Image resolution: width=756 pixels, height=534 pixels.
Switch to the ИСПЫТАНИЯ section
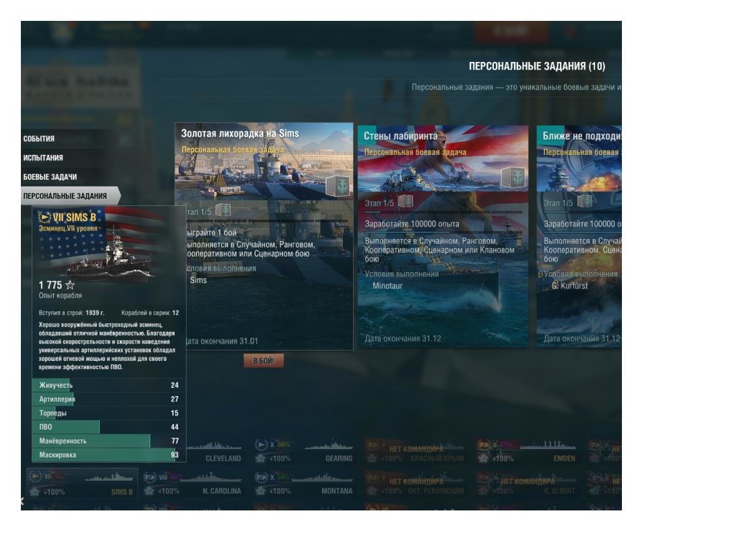43,158
